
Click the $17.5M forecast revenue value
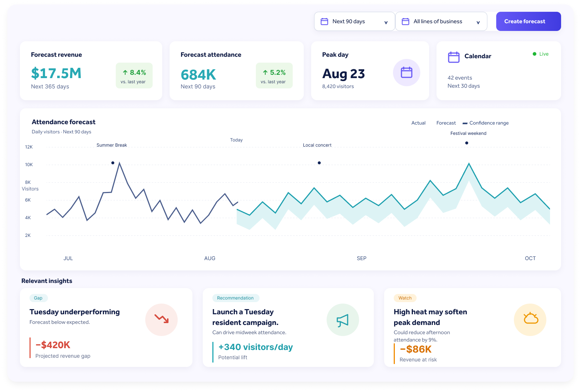pos(56,73)
